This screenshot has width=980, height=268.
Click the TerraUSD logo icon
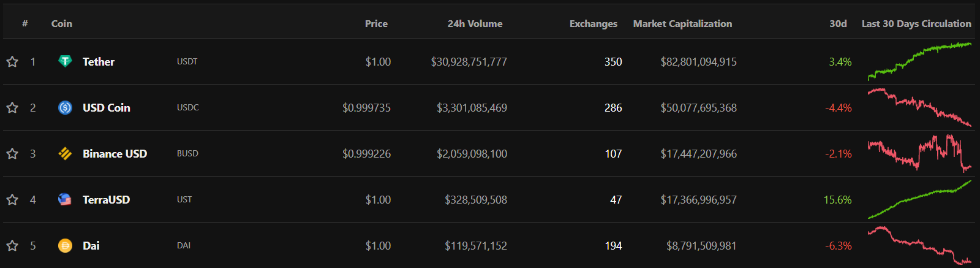(x=65, y=199)
